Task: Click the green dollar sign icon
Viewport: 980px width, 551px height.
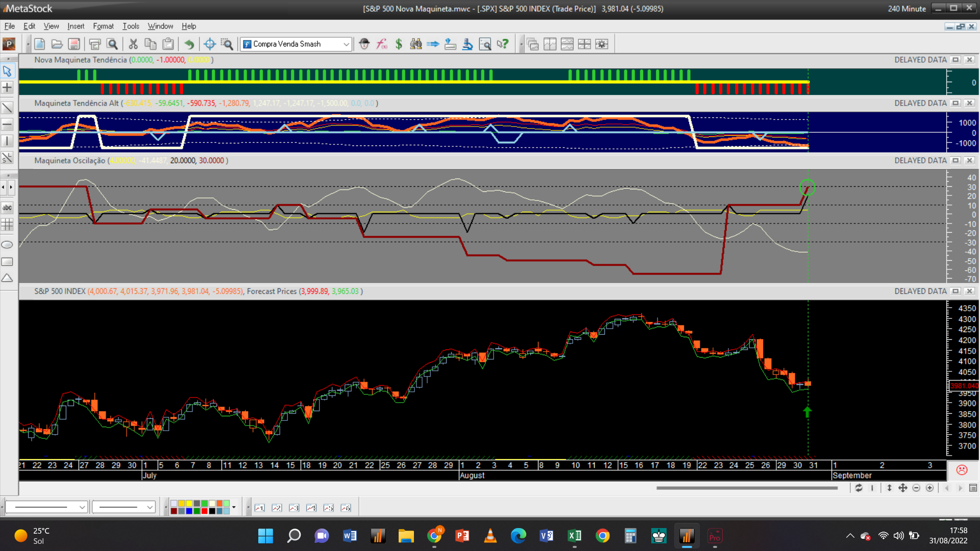Action: click(x=399, y=44)
